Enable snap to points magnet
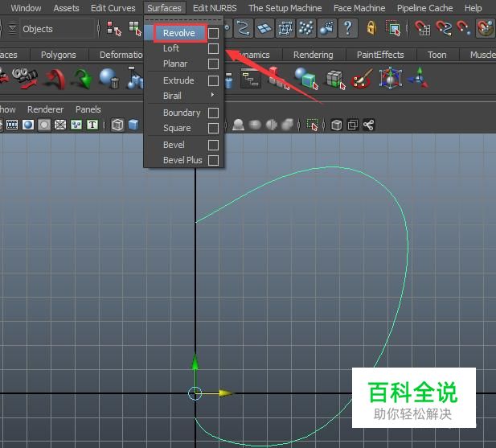This screenshot has height=448, width=496. [464, 28]
